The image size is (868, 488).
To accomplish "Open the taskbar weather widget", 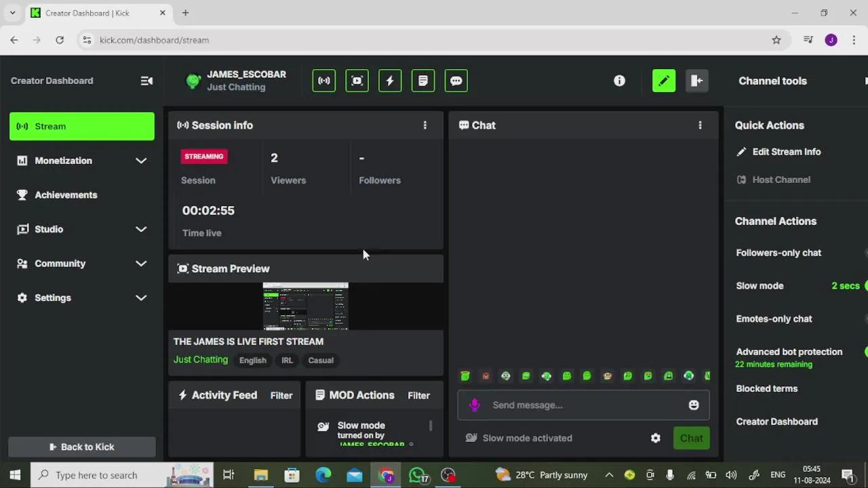I will (541, 475).
